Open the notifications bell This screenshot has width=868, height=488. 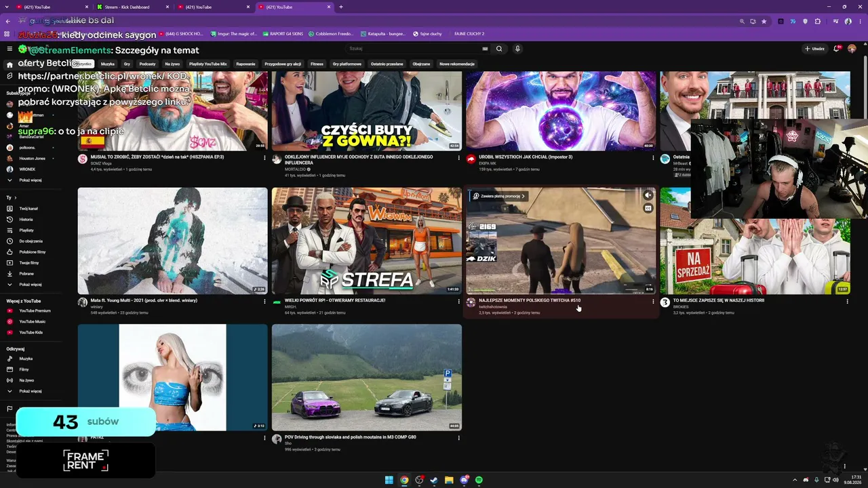tap(837, 49)
